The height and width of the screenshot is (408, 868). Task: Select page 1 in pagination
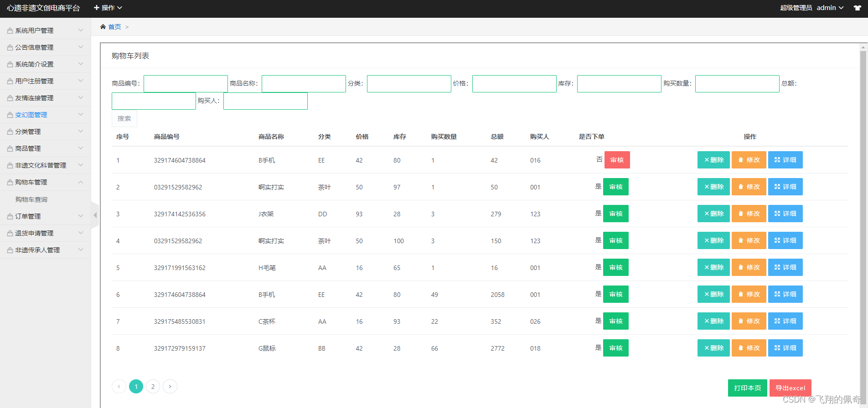(x=136, y=386)
